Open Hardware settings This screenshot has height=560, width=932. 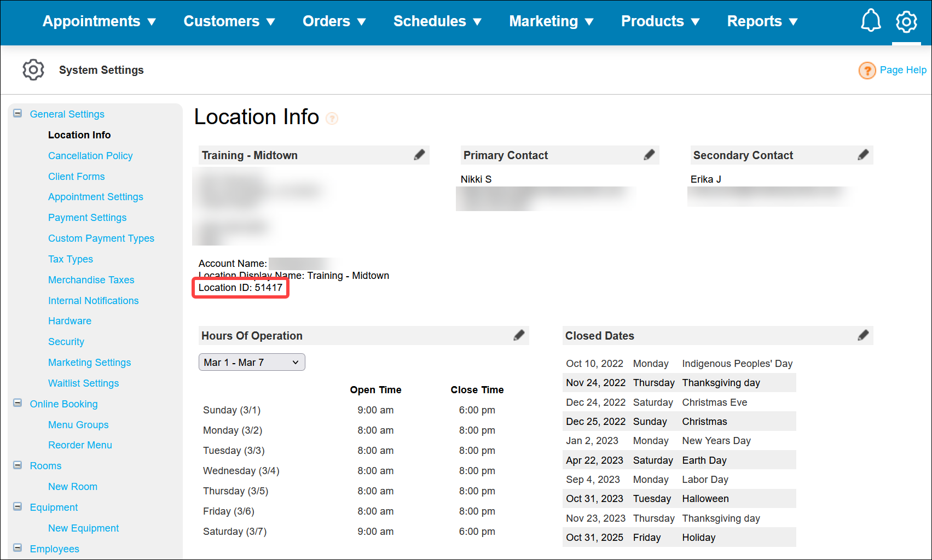pos(70,321)
